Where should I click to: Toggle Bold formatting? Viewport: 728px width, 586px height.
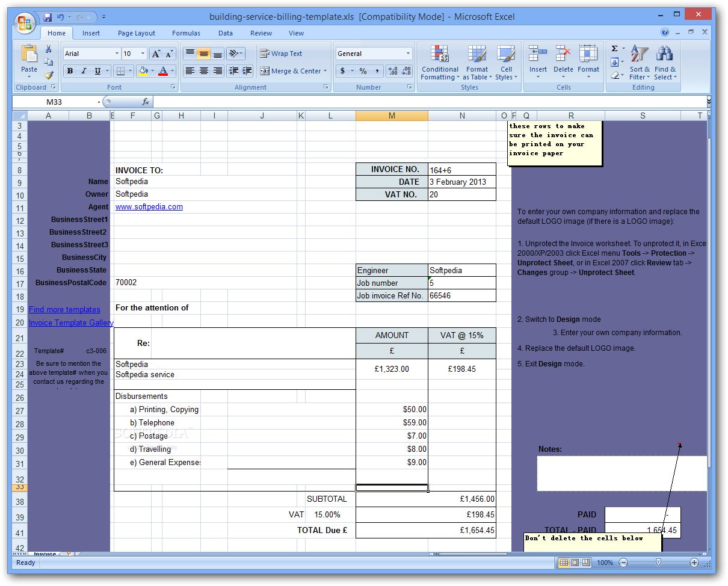70,71
